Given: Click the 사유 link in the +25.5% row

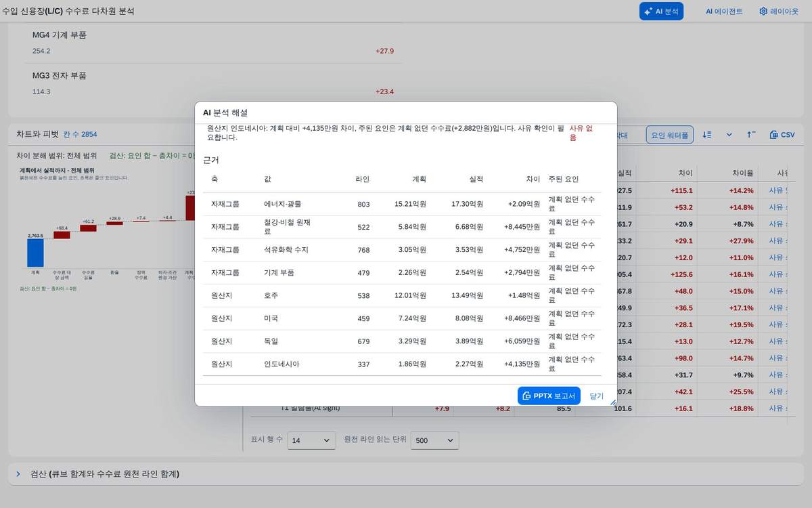Looking at the screenshot, I should (778, 391).
